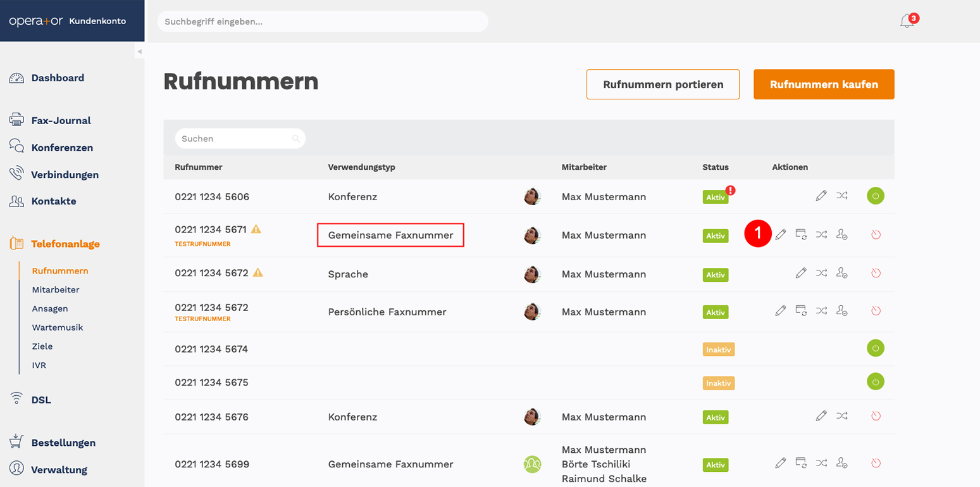Click the shuffle icon for 0221 1234 5699
Image resolution: width=980 pixels, height=487 pixels.
pos(821,463)
